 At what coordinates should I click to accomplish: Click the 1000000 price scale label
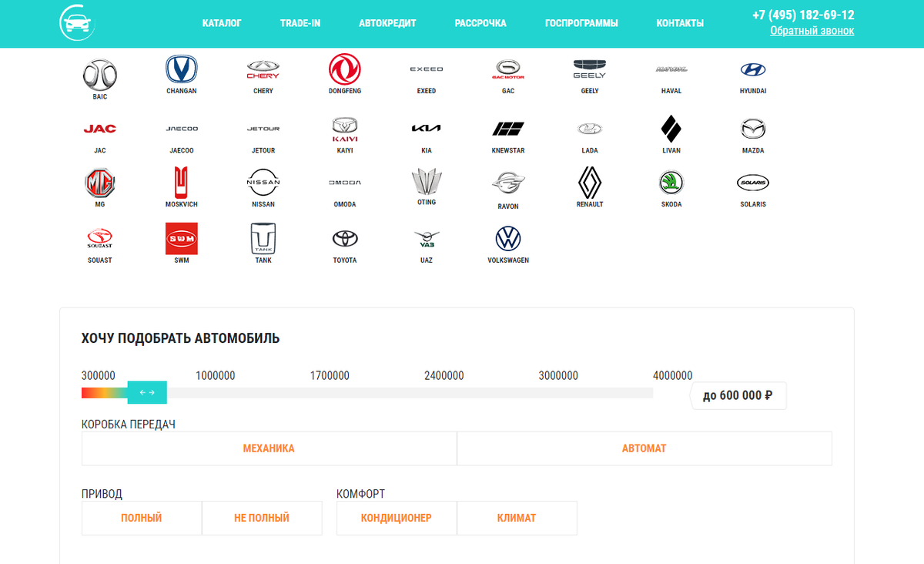coord(216,376)
